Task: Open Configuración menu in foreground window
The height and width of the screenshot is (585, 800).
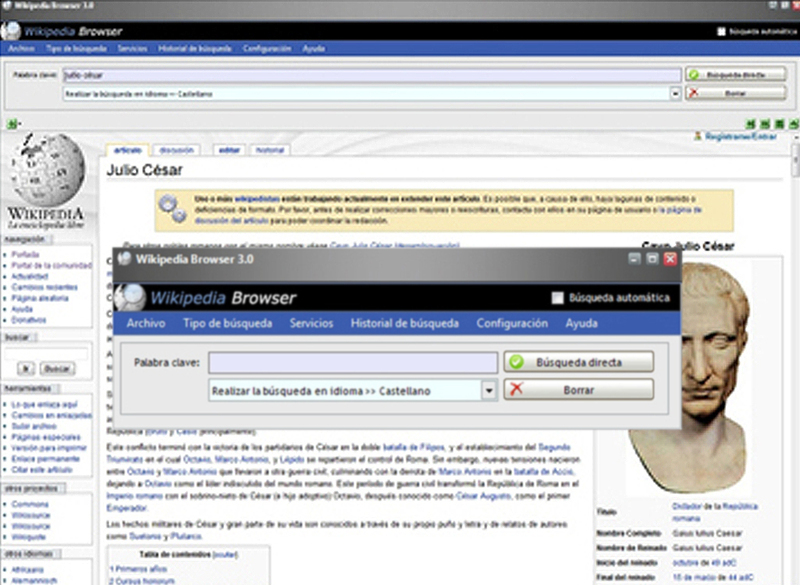Action: 512,323
